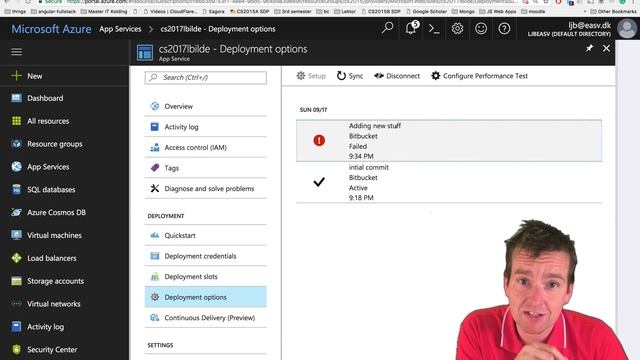This screenshot has width=640, height=360.
Task: Open the Other Bookmarks folder
Action: (x=613, y=11)
